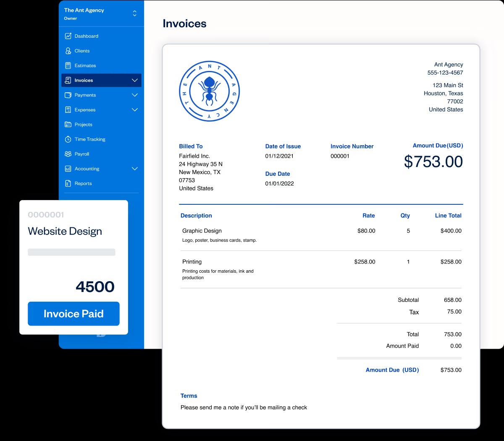
Task: Click The Ant Agency circular logo
Action: [x=209, y=91]
